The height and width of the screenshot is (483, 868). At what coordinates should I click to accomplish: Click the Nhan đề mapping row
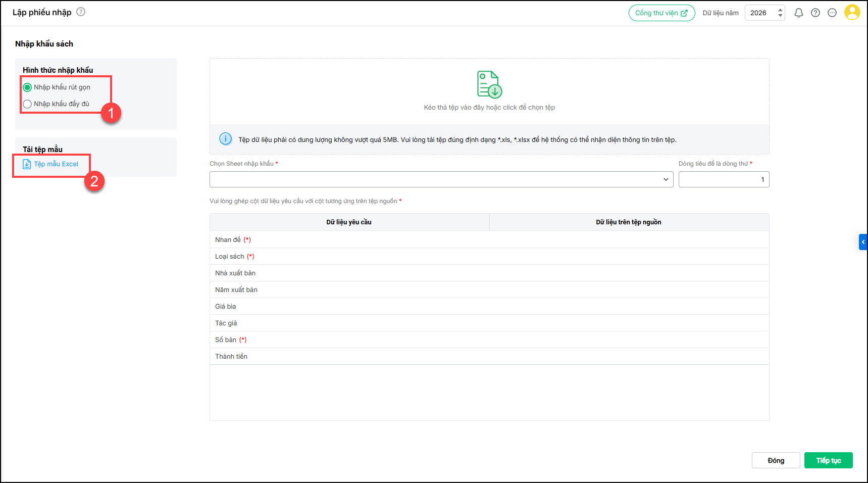pyautogui.click(x=489, y=239)
